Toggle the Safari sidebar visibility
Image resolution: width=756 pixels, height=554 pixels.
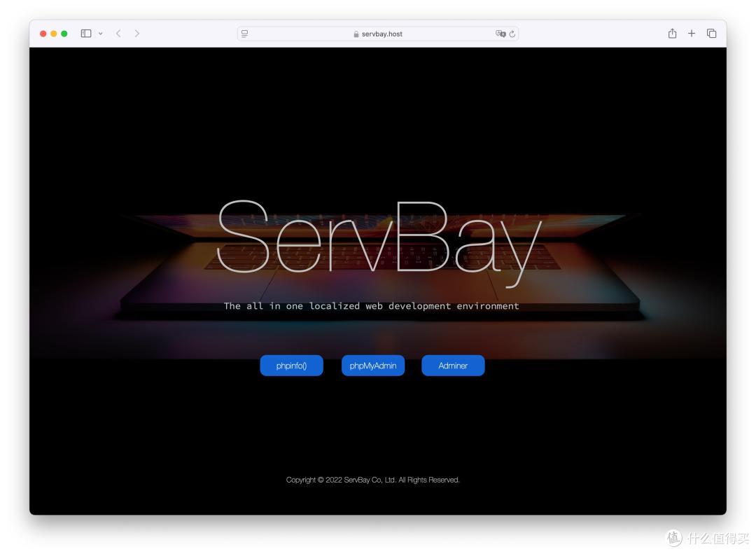click(85, 33)
